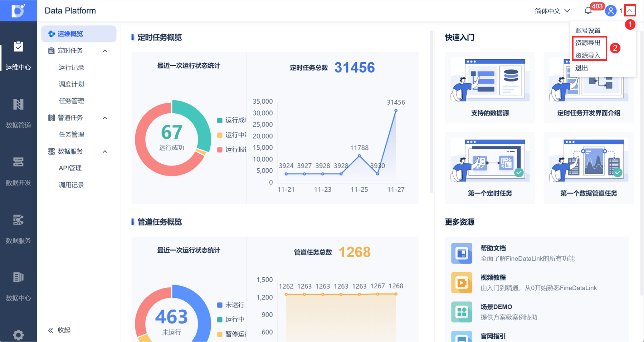Click the blue 未运行 legend swatch
This screenshot has width=644, height=342.
[220, 305]
